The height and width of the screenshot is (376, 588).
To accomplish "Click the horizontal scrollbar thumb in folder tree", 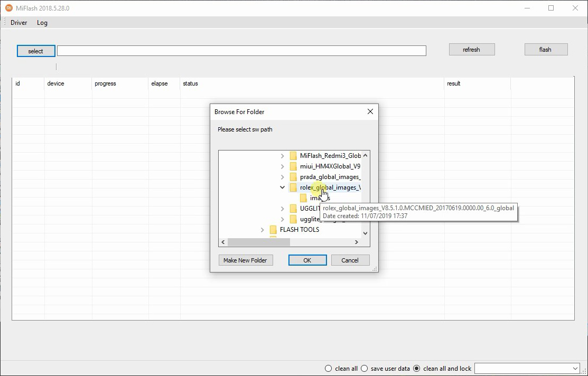I will point(259,242).
